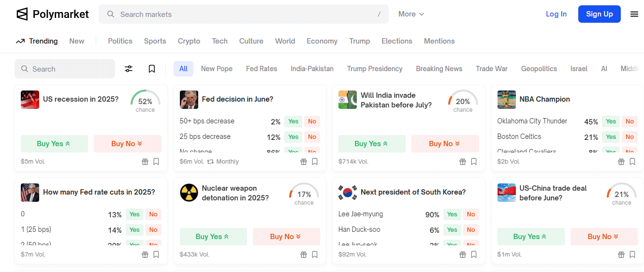644x272 pixels.
Task: Open How many Fed rate cuts title
Action: 99,192
